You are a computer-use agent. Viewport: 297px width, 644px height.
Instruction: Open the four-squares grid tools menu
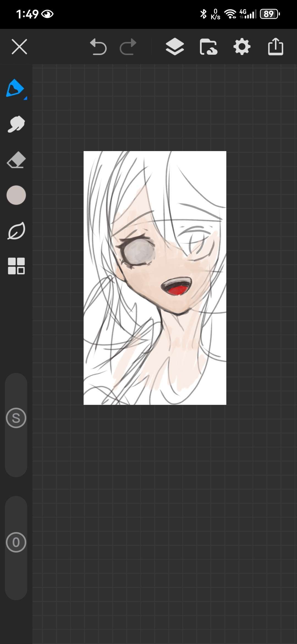[x=16, y=266]
